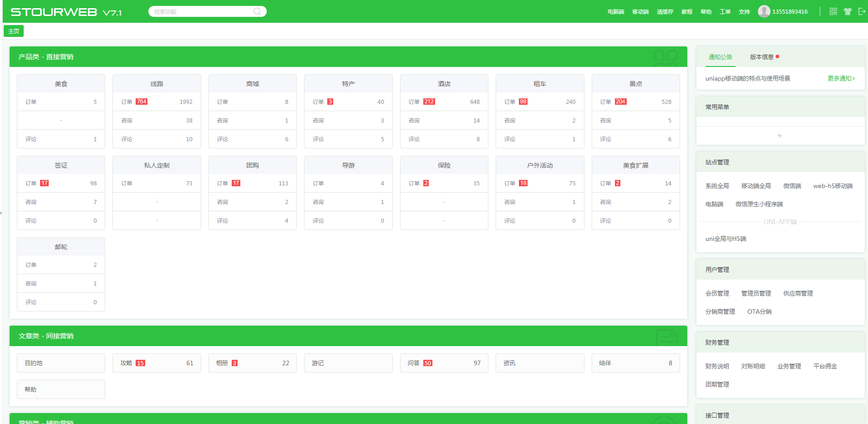Switch to the 版本信息 tab
Viewport: 868px width, 424px height.
(761, 57)
